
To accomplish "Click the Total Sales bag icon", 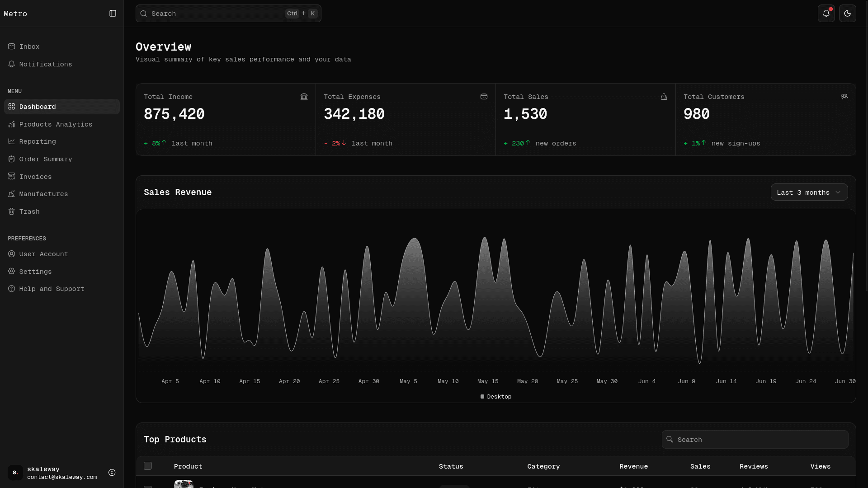I will coord(664,97).
